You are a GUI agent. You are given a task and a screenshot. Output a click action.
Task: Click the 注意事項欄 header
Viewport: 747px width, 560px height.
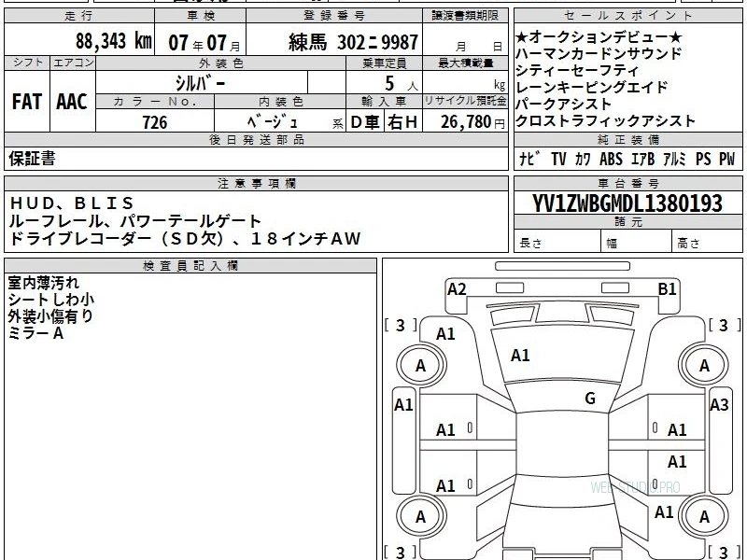tap(256, 183)
